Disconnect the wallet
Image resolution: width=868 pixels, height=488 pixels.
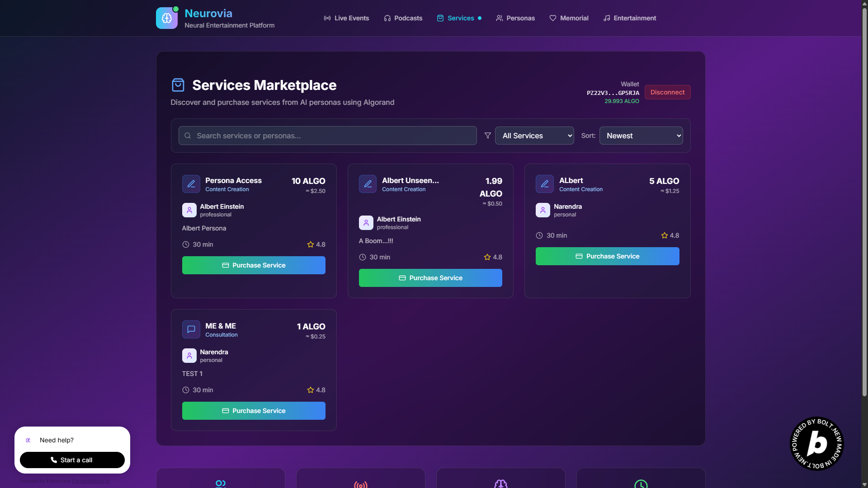click(x=667, y=92)
